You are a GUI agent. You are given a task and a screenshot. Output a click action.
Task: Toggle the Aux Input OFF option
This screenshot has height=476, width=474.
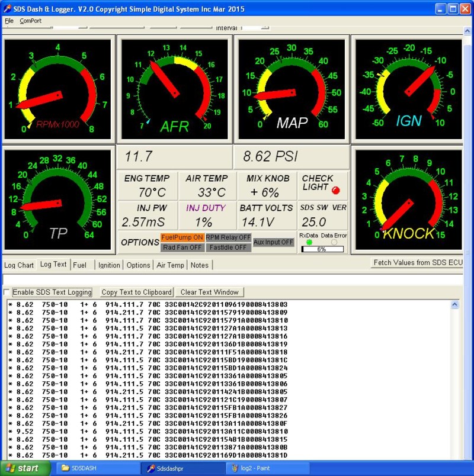tap(273, 242)
